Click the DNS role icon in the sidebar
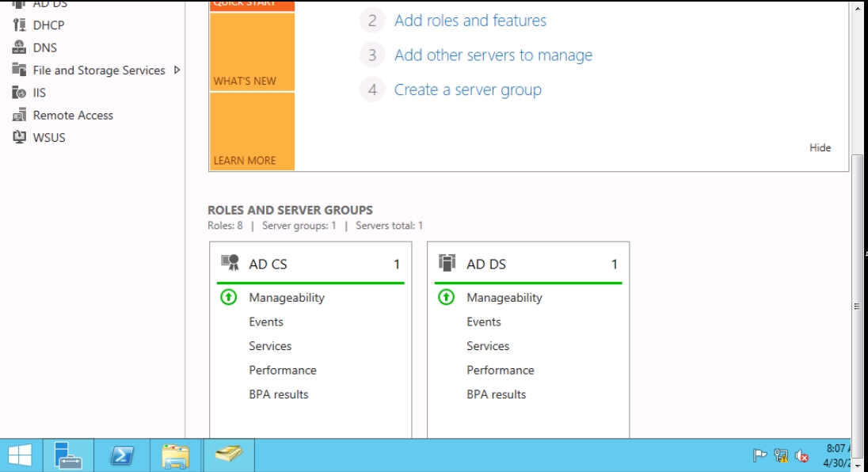 pyautogui.click(x=19, y=48)
